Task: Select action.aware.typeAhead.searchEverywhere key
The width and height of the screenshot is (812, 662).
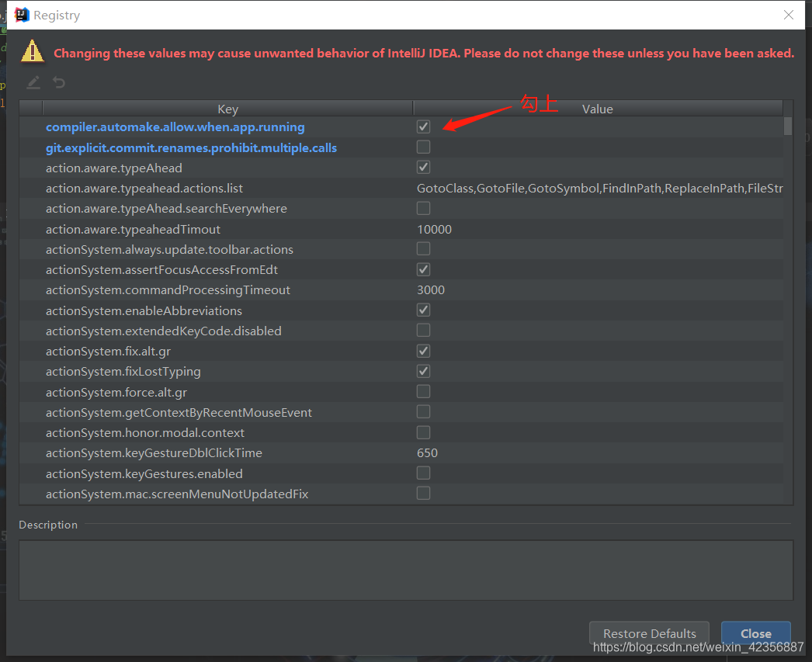Action: (x=166, y=208)
